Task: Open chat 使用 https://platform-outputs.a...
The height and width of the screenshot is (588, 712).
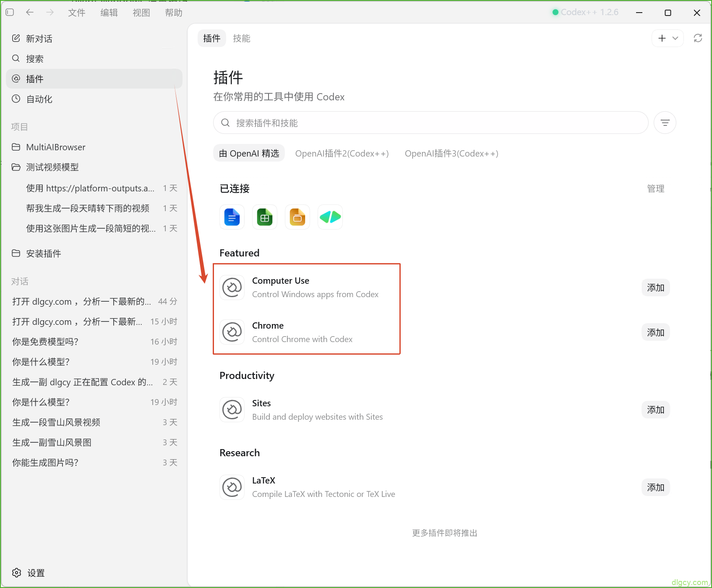Action: click(94, 188)
